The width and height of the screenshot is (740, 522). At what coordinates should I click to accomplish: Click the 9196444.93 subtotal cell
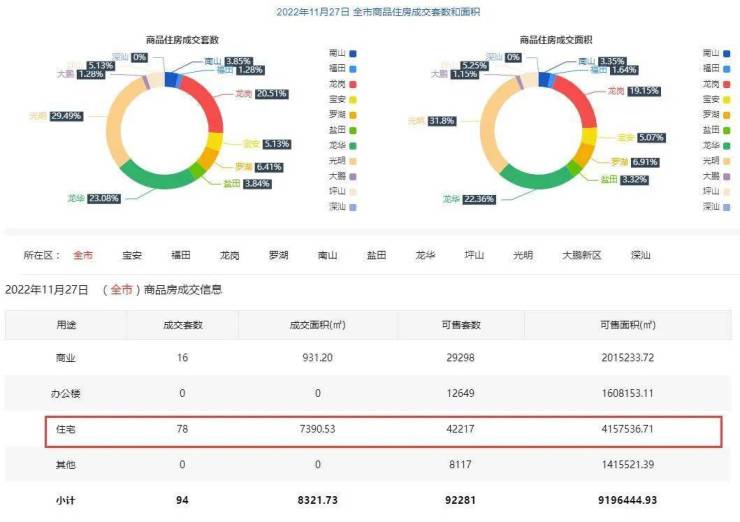coord(628,500)
